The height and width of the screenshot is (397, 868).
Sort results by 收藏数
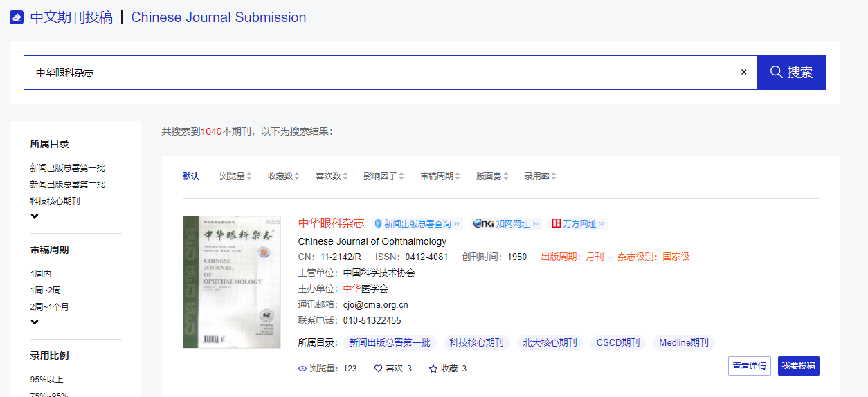click(x=284, y=176)
